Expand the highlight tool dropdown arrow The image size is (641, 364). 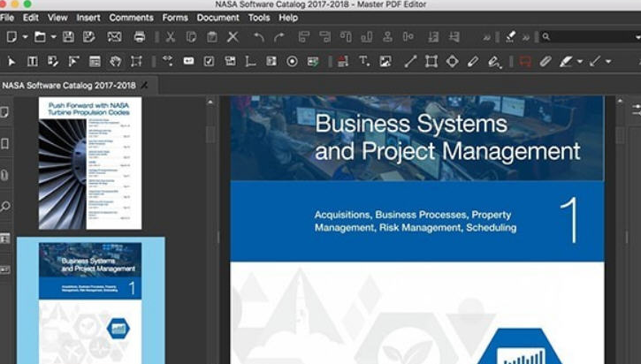[x=580, y=61]
